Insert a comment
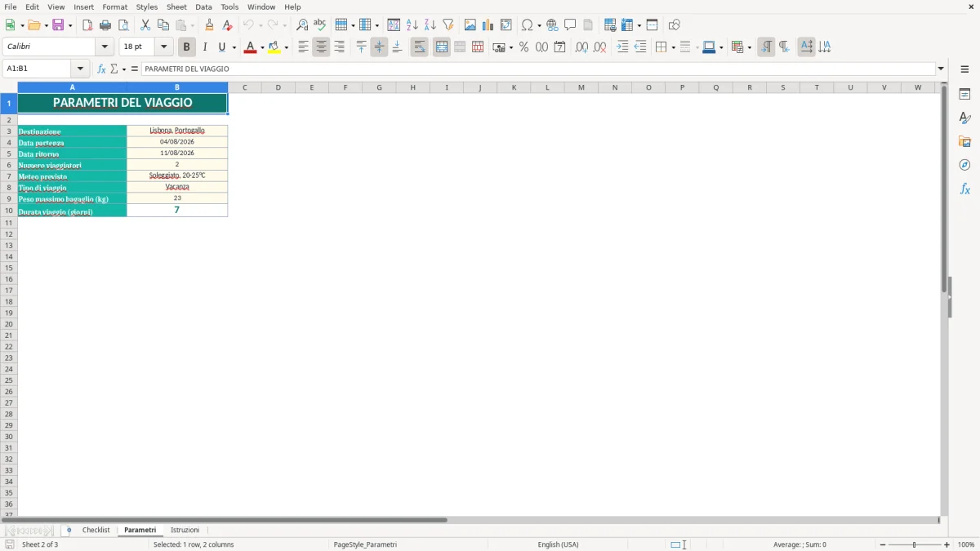This screenshot has height=551, width=980. (x=570, y=25)
